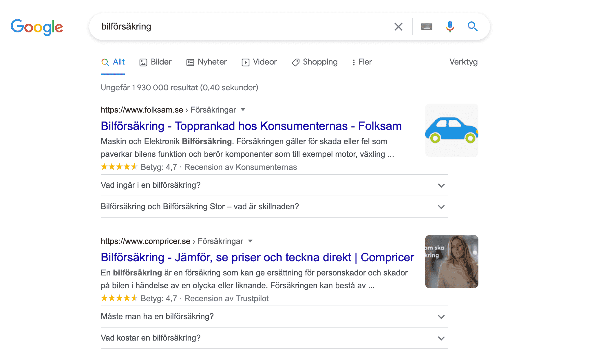Click the blue car thumbnail image

tap(451, 130)
